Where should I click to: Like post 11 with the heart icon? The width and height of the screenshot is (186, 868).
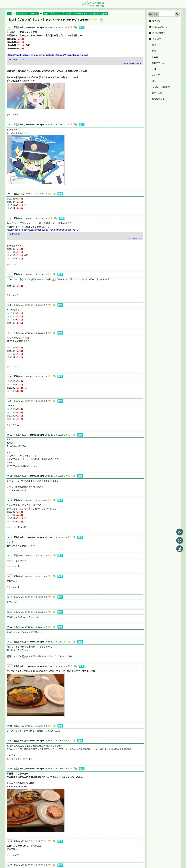click(x=69, y=476)
